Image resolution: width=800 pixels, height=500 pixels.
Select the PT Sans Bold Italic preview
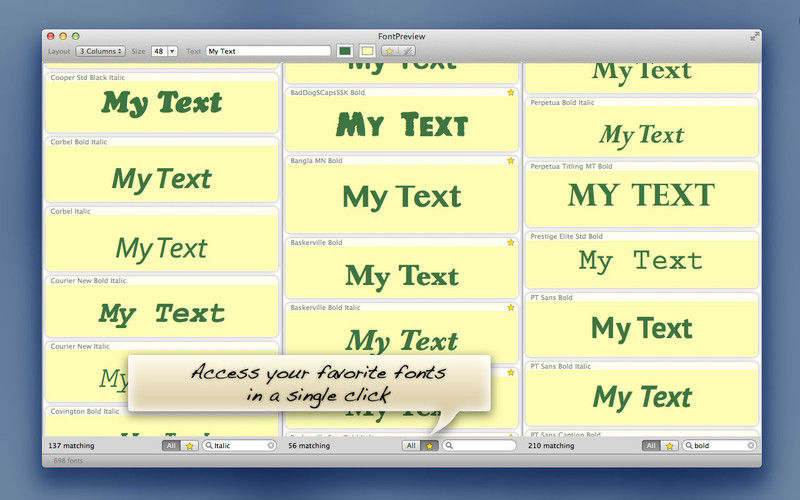coord(641,394)
